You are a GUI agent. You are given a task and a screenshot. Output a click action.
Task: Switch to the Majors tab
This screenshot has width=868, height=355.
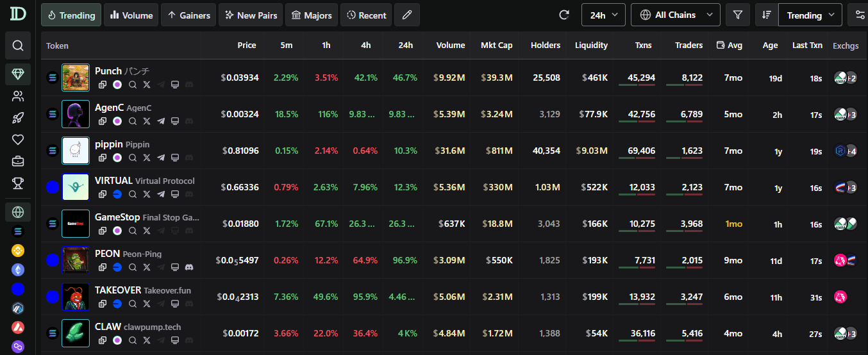pos(312,15)
